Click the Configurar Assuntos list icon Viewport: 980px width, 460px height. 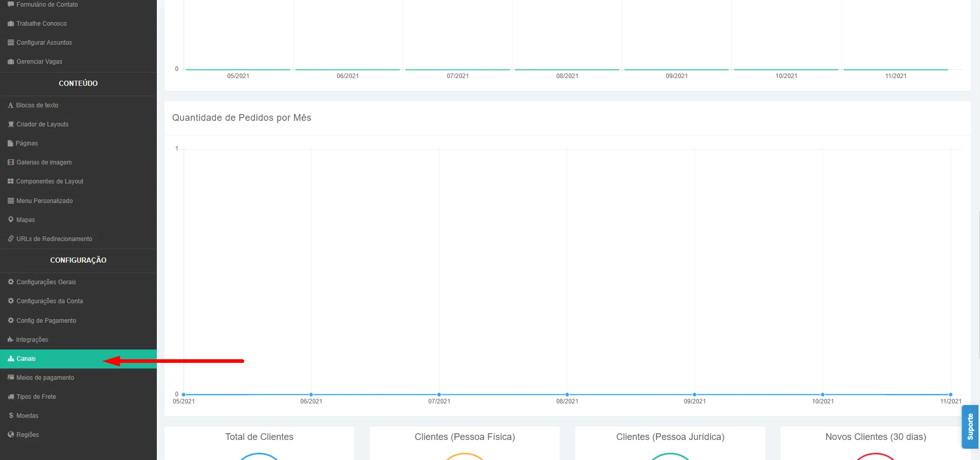11,43
